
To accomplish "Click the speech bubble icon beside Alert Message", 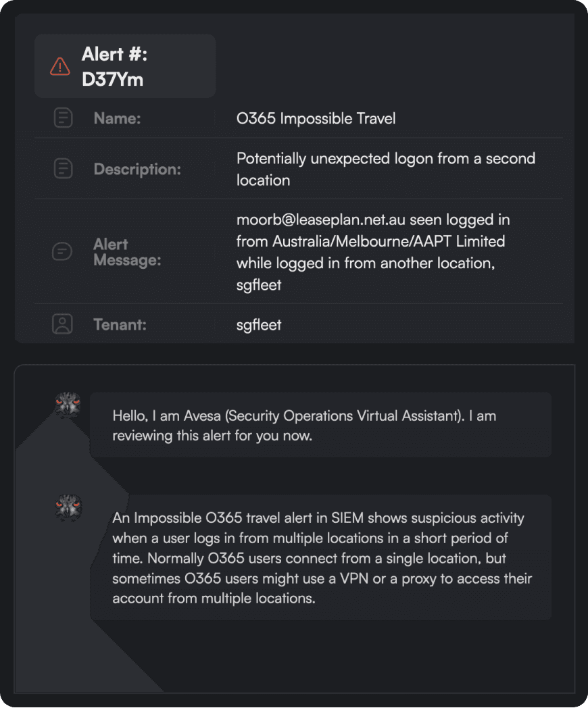I will pyautogui.click(x=62, y=251).
